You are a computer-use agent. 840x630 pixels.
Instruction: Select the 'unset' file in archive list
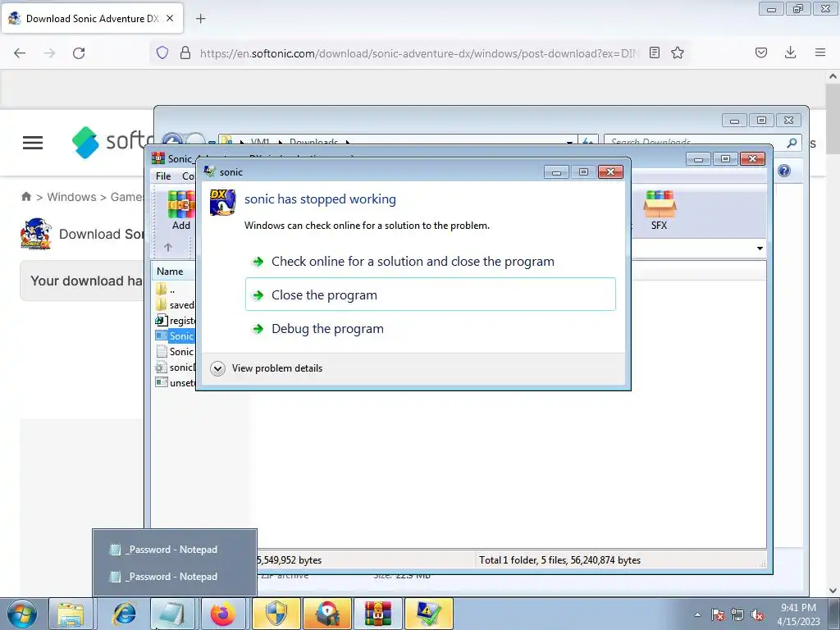pyautogui.click(x=176, y=382)
